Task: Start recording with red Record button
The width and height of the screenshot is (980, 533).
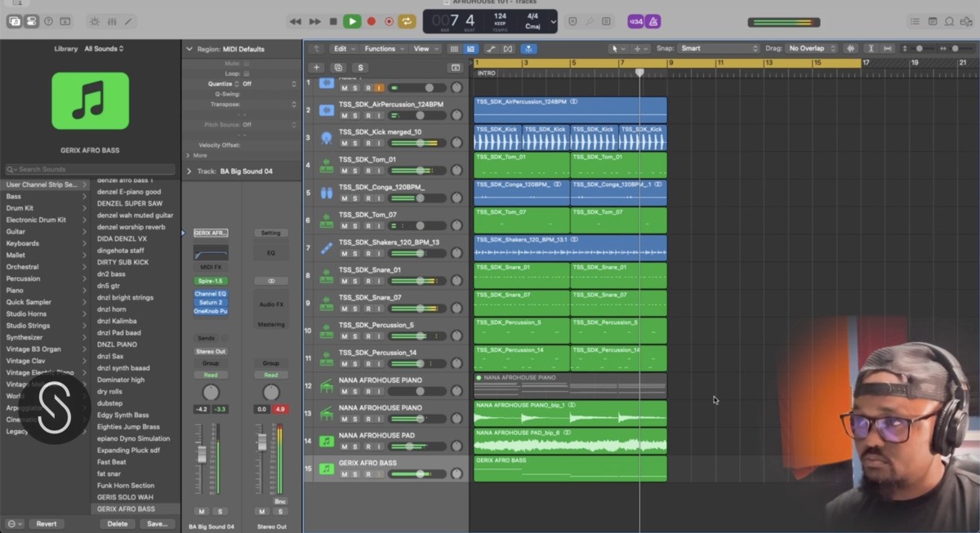Action: tap(371, 21)
